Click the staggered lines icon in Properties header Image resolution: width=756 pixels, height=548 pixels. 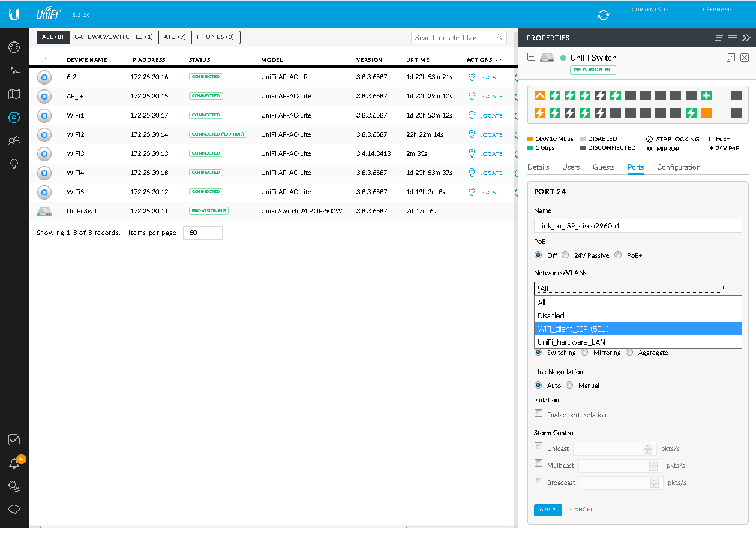coord(719,38)
